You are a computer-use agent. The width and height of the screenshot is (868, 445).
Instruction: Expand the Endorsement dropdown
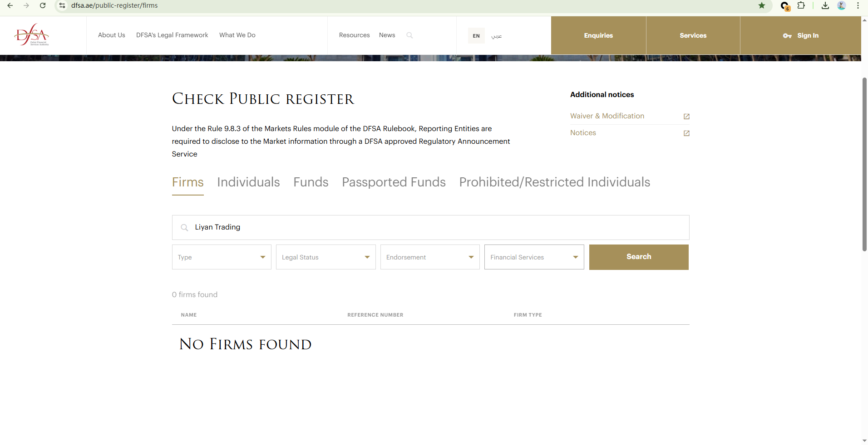[430, 257]
